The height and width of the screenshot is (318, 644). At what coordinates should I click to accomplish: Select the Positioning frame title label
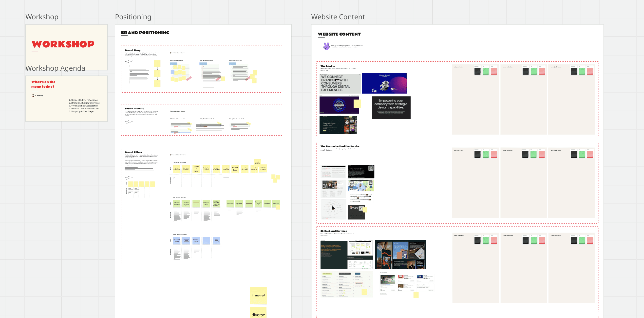click(x=133, y=17)
